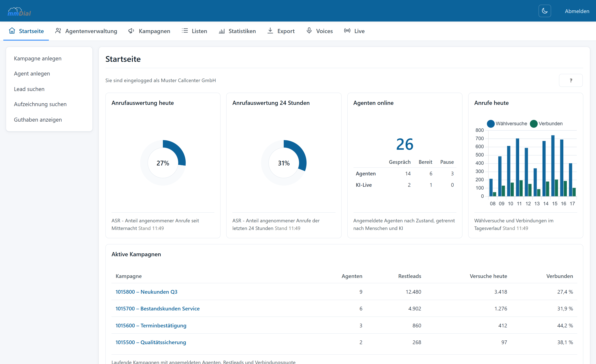Click the Listen list icon
596x364 pixels.
point(185,31)
